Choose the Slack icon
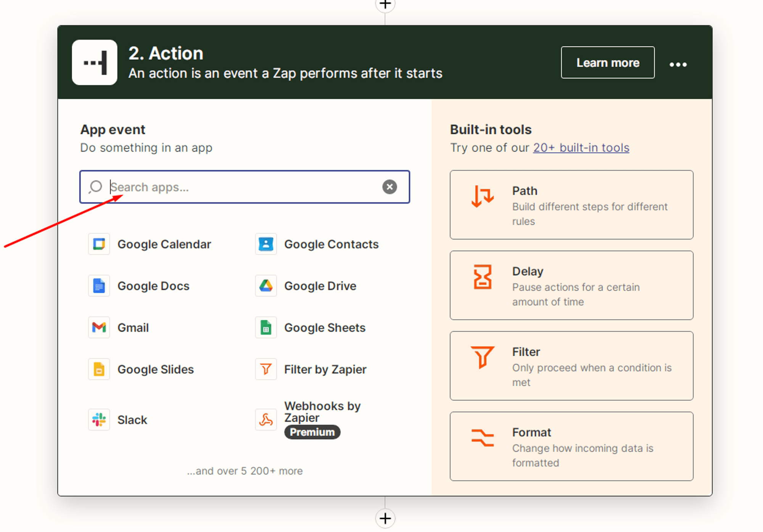The image size is (763, 532). click(99, 420)
